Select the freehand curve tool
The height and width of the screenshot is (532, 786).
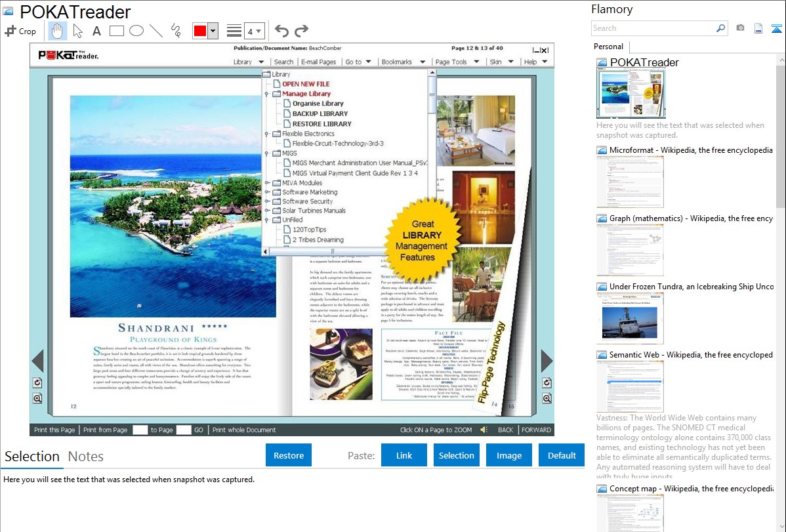click(x=176, y=31)
